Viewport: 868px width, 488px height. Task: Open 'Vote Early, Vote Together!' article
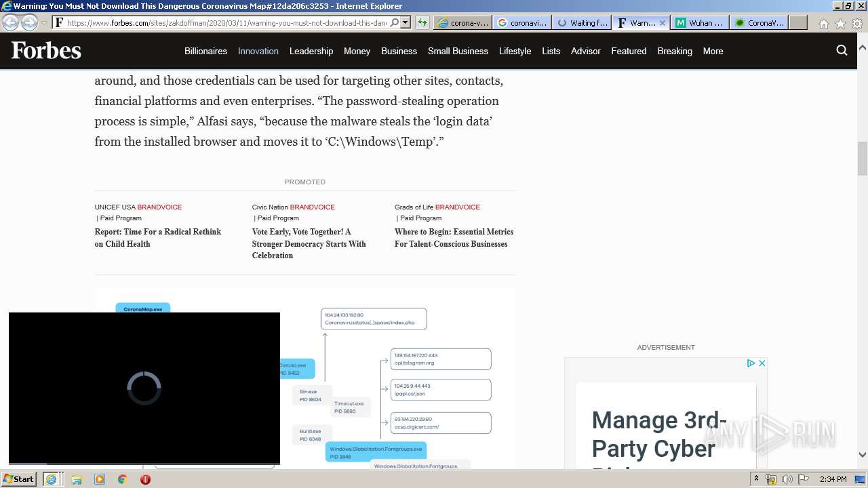[309, 243]
